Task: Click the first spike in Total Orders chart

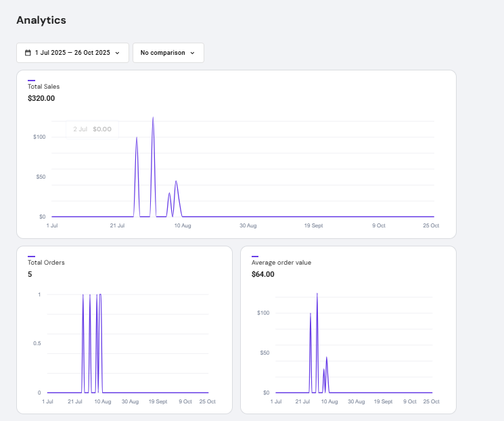Action: click(x=83, y=296)
